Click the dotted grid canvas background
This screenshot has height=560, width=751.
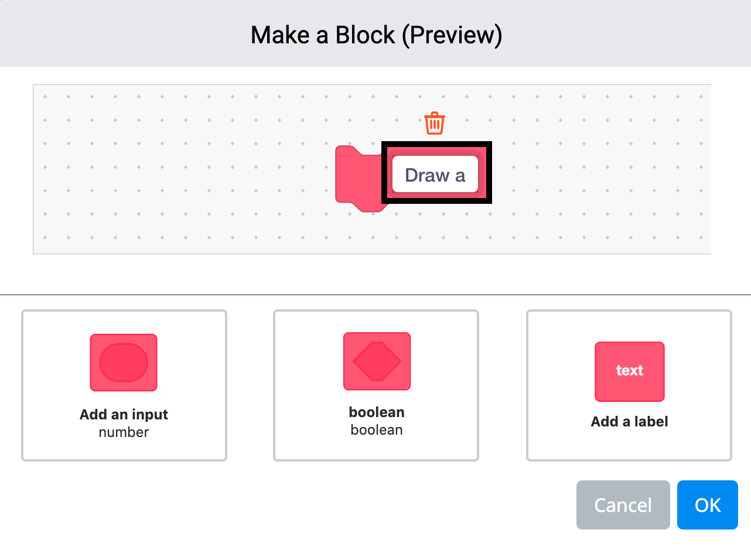[146, 170]
